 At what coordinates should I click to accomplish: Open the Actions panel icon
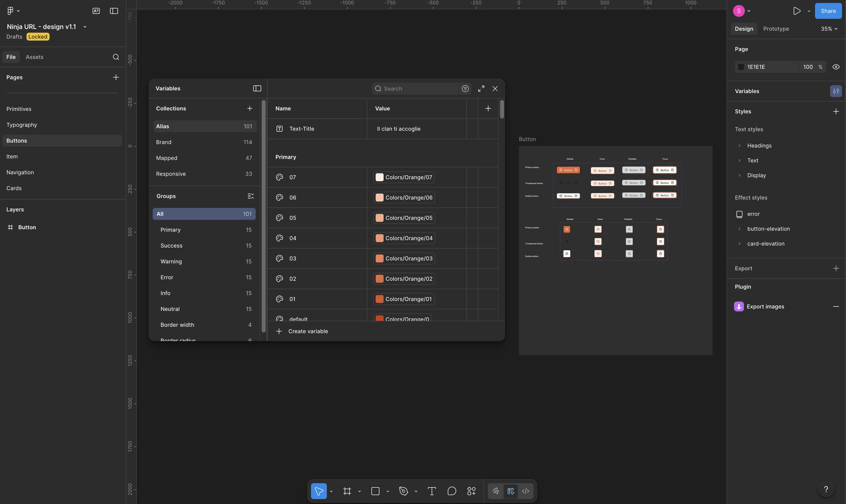pyautogui.click(x=471, y=491)
